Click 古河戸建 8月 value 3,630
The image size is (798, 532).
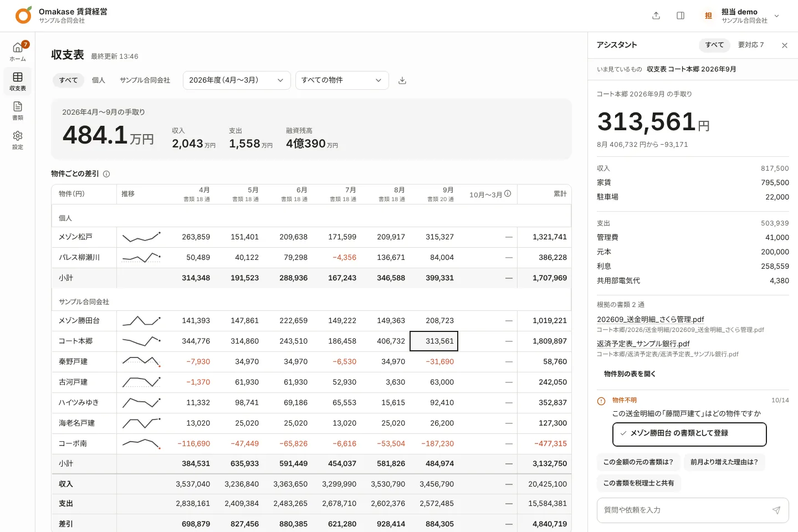[396, 382]
